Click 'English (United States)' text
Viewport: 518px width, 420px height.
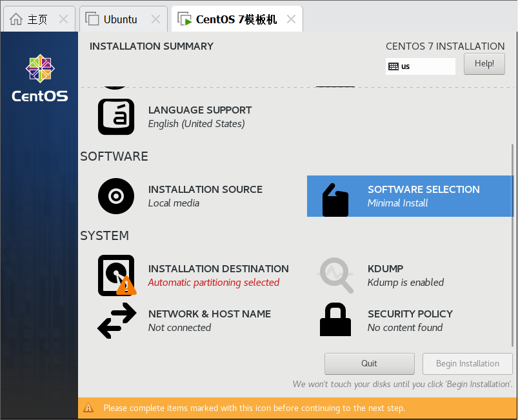pyautogui.click(x=196, y=124)
